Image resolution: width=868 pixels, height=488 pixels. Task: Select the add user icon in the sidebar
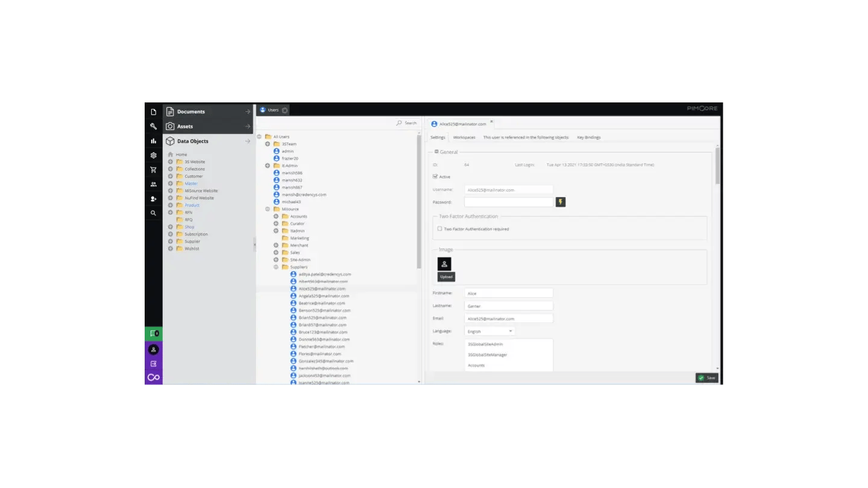pyautogui.click(x=154, y=198)
